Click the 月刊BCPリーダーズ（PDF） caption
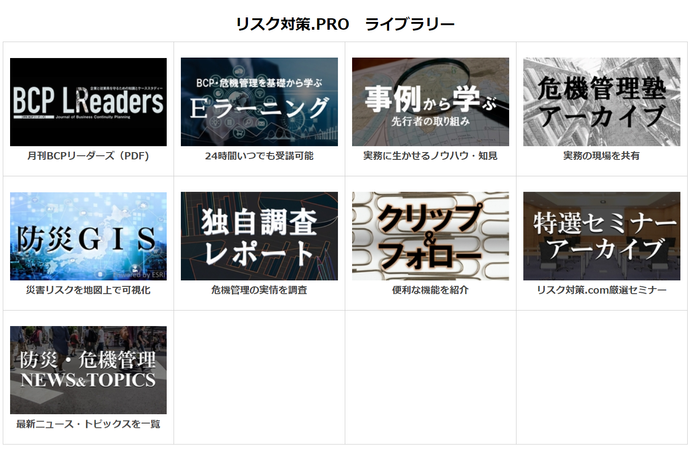This screenshot has height=453, width=700. pos(88,156)
